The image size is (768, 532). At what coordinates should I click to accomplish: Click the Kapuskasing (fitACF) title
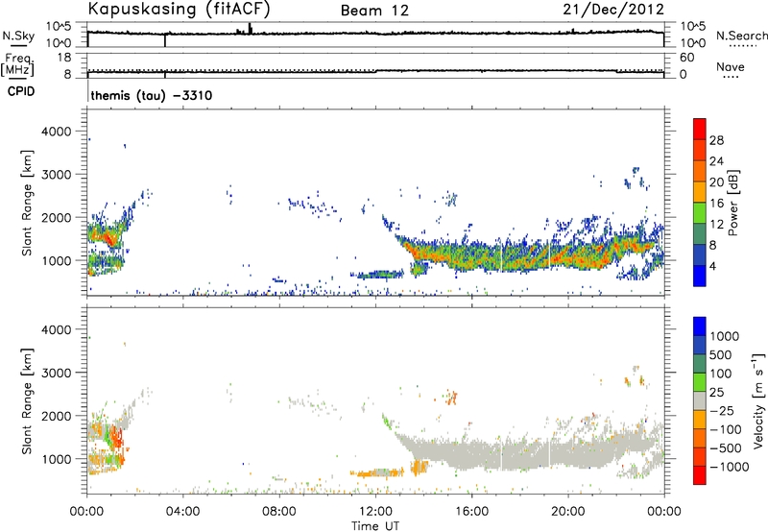179,9
